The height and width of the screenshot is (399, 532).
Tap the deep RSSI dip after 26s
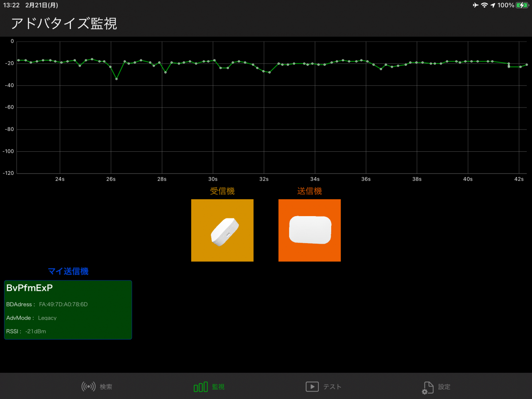(x=117, y=79)
